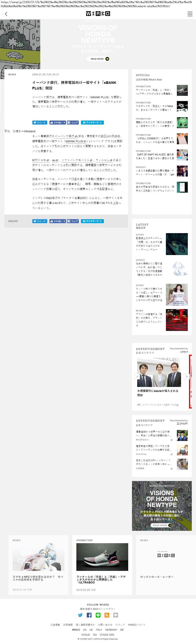
Task: Open VOGUE link in footer
Action: [x=85, y=635]
